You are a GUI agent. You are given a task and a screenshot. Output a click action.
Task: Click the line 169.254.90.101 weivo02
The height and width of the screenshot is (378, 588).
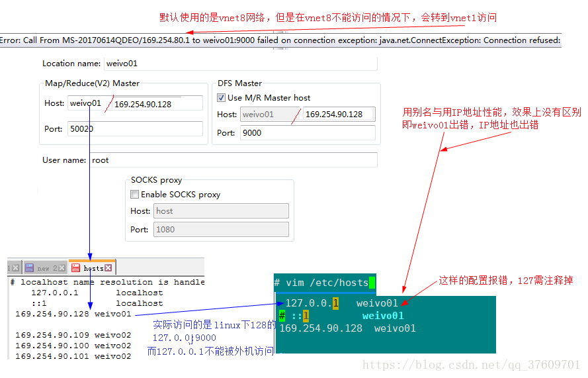coord(73,356)
